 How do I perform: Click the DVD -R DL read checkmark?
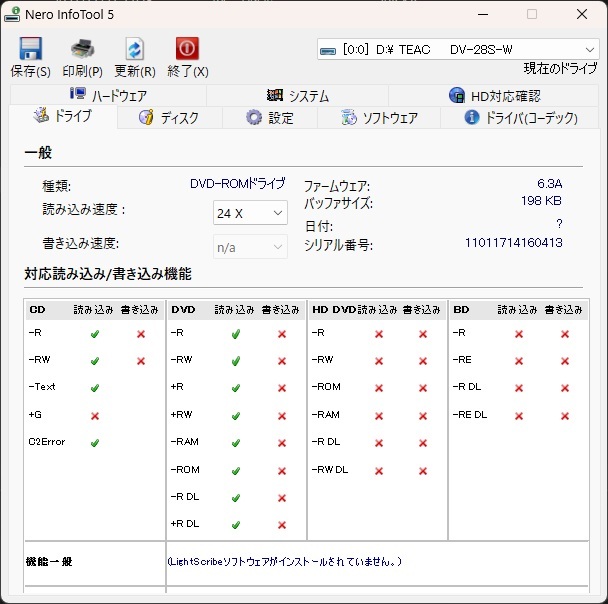pyautogui.click(x=236, y=497)
